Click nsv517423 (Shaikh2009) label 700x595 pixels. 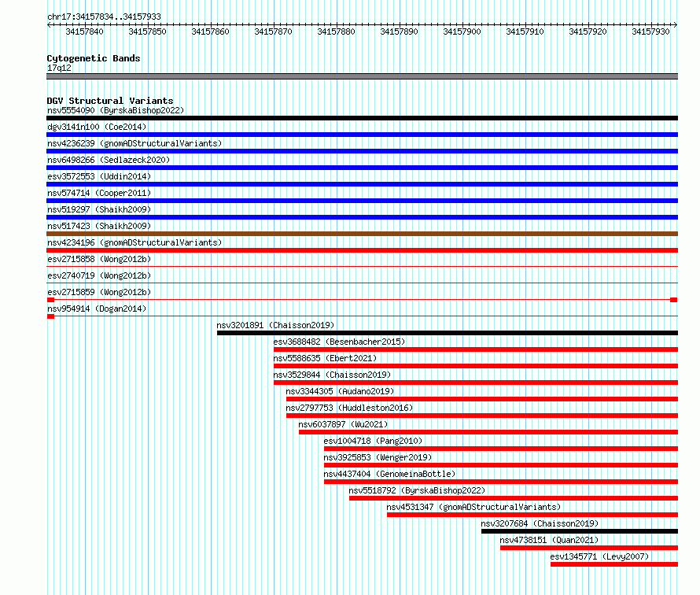[99, 226]
